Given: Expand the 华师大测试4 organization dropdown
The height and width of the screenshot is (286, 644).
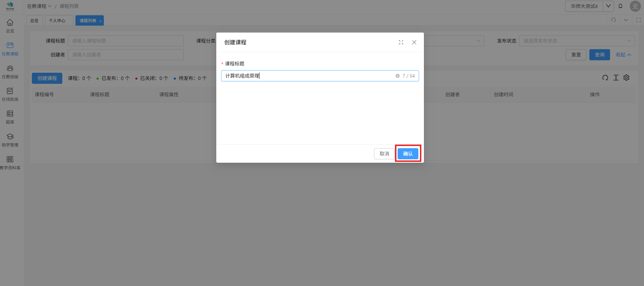Looking at the screenshot, I should pos(608,6).
